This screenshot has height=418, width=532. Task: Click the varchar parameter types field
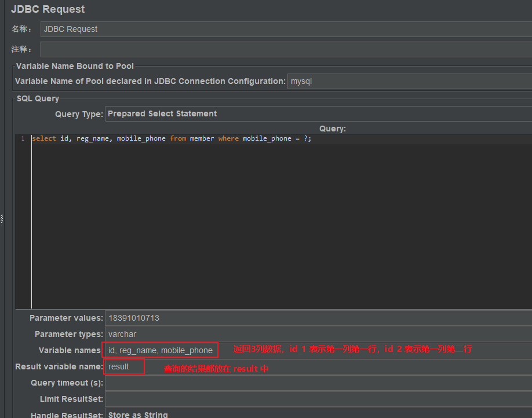click(x=232, y=333)
